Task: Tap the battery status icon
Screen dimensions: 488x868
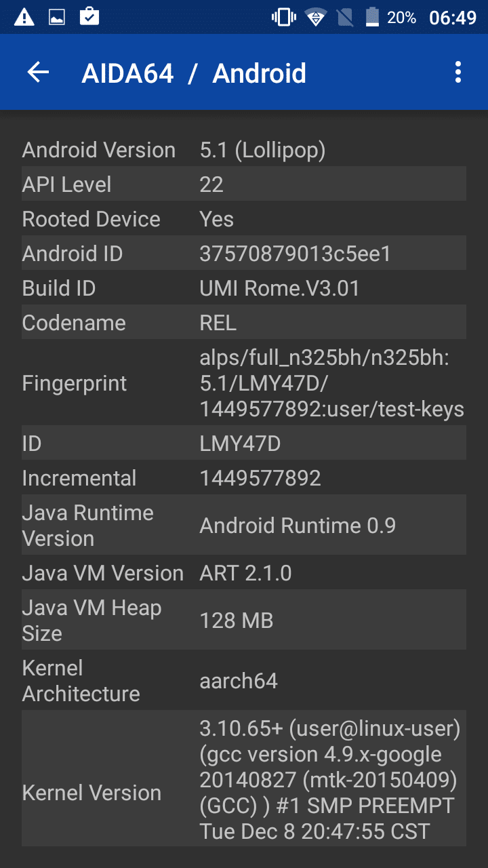Action: pos(372,17)
